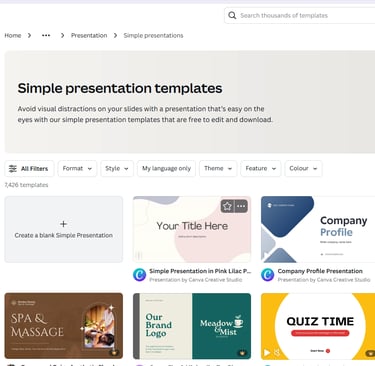The height and width of the screenshot is (366, 375).
Task: Go to Presentation breadcrumb
Action: coord(89,35)
